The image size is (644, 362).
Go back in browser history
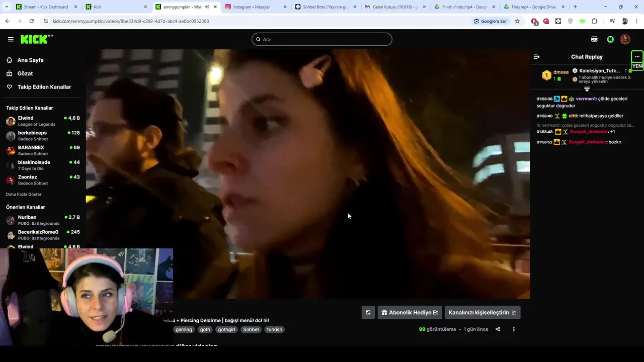tap(7, 21)
